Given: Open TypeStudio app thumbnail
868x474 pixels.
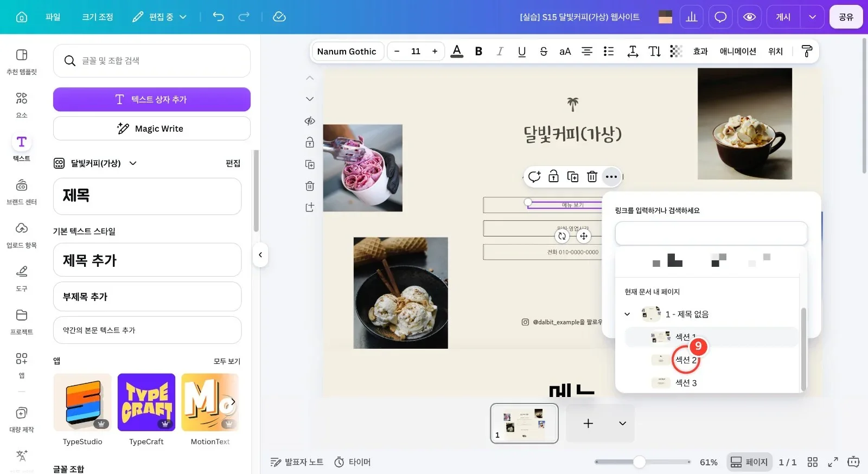Looking at the screenshot, I should click(82, 402).
